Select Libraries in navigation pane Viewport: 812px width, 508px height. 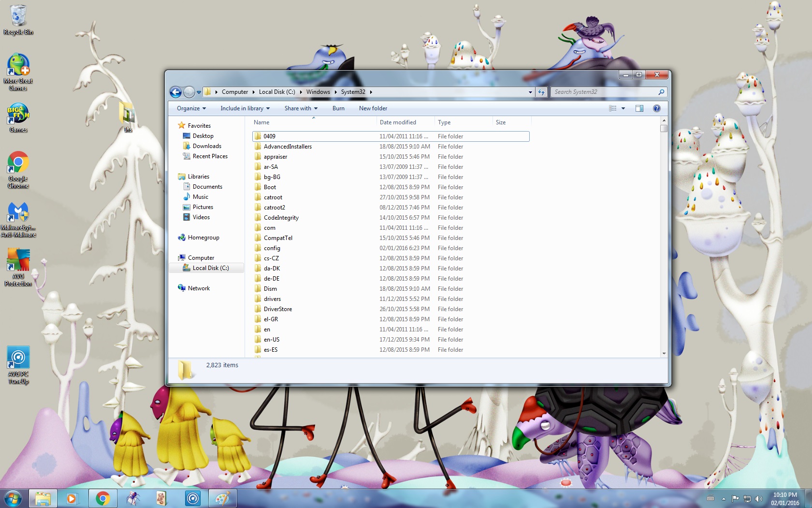pos(199,177)
